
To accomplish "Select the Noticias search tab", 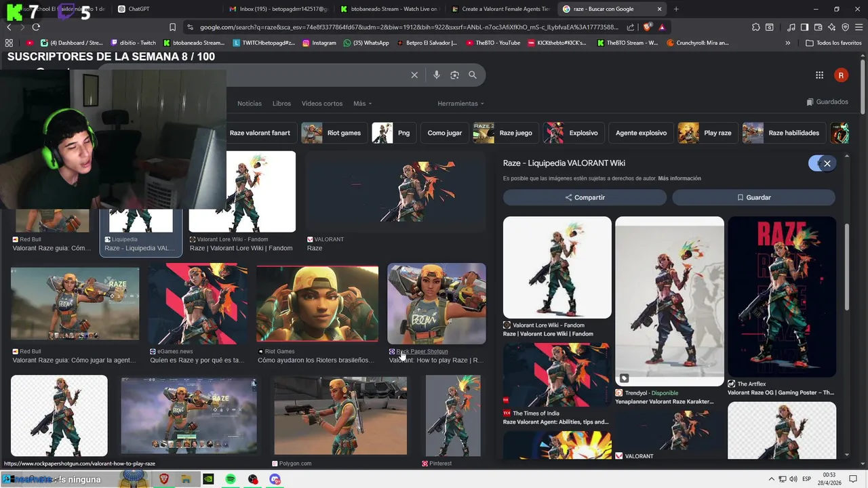I will (x=250, y=104).
